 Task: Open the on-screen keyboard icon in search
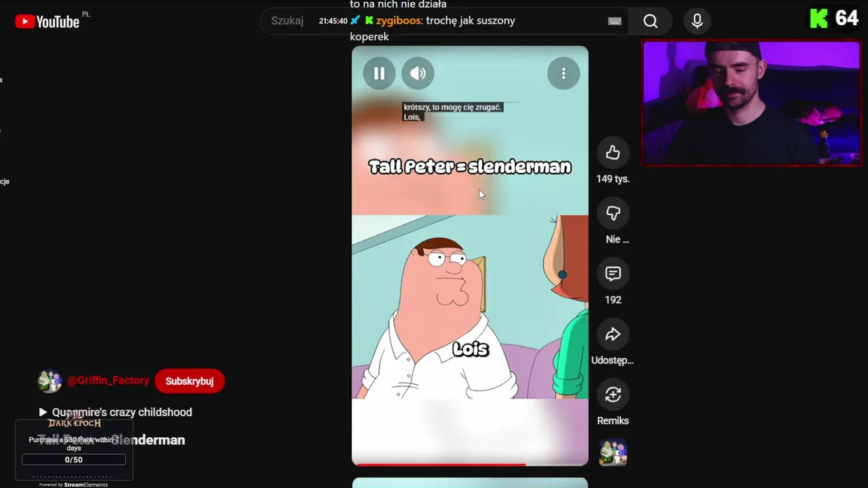click(614, 21)
